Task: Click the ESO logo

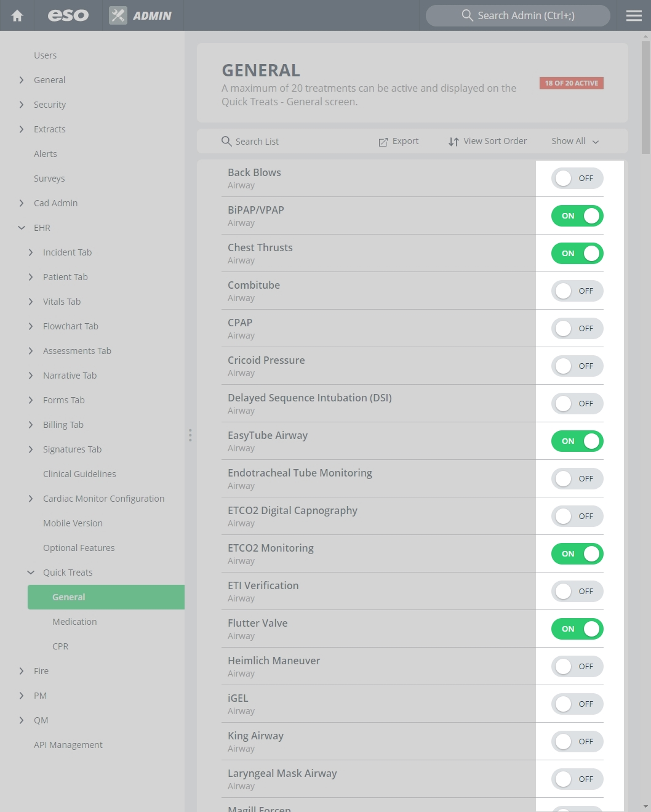Action: (68, 15)
